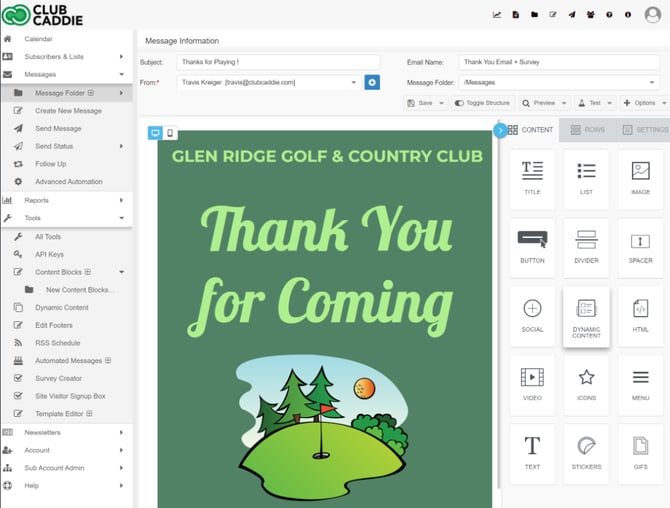Screen dimensions: 670x508
Task: Open Survey Creator in sidebar
Action: coord(58,378)
